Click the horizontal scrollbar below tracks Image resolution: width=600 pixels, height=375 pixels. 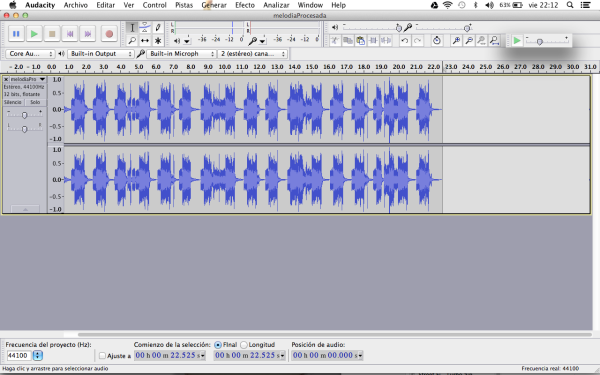click(x=335, y=334)
